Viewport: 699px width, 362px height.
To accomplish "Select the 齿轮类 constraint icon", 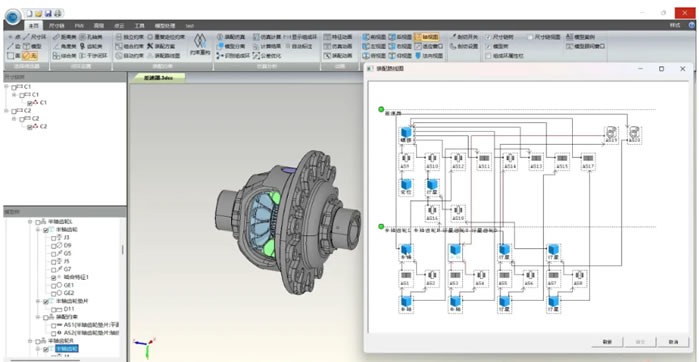I will tap(82, 46).
